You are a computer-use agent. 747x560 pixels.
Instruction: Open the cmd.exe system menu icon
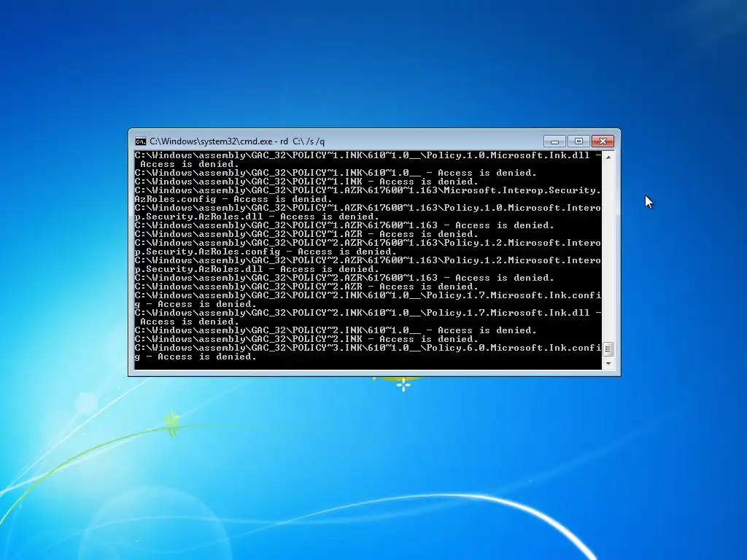140,141
